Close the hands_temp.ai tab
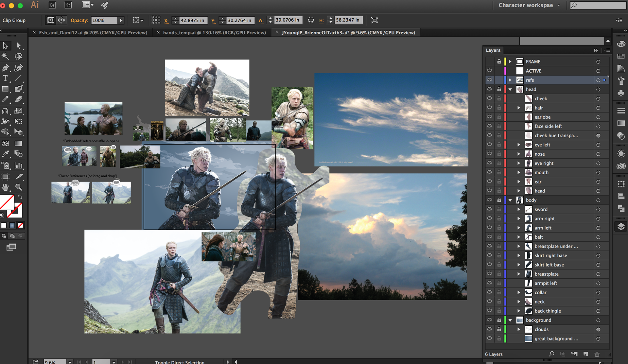The width and height of the screenshot is (628, 364). pyautogui.click(x=158, y=33)
